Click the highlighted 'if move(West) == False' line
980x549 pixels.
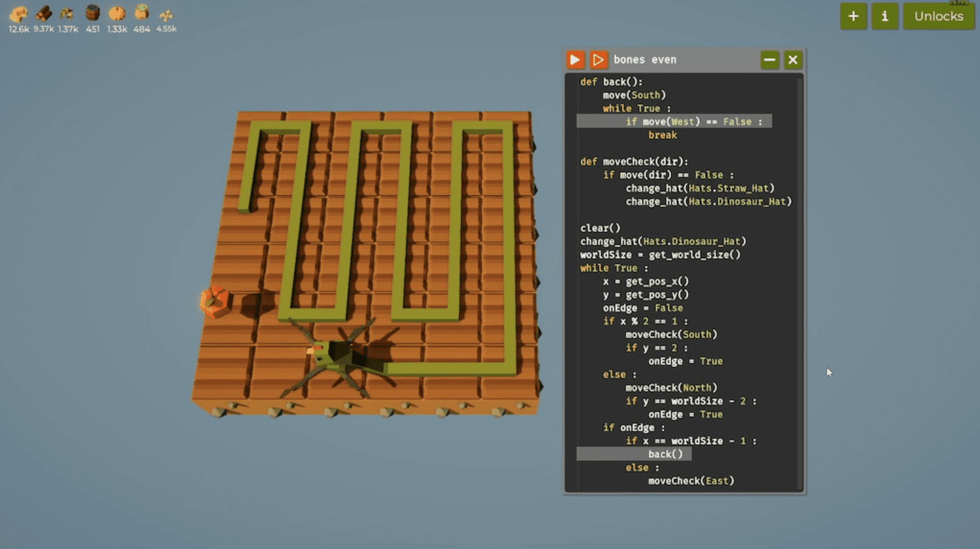[693, 121]
